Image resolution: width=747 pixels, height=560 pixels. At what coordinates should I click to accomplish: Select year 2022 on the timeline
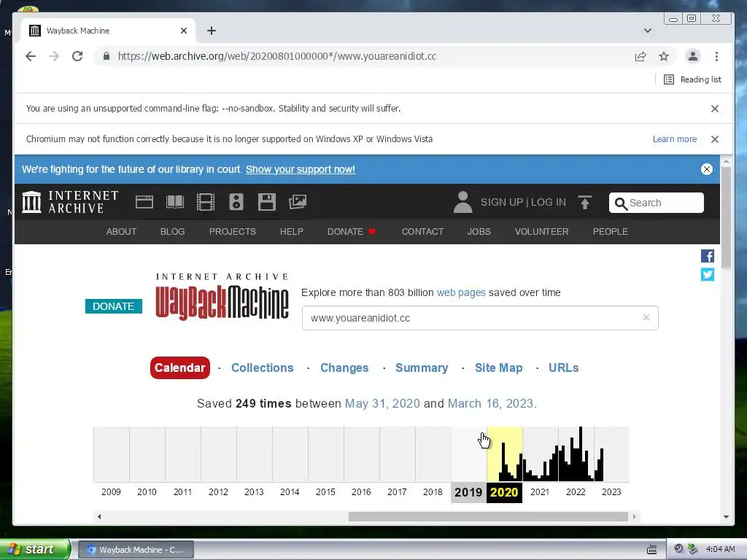(x=576, y=492)
